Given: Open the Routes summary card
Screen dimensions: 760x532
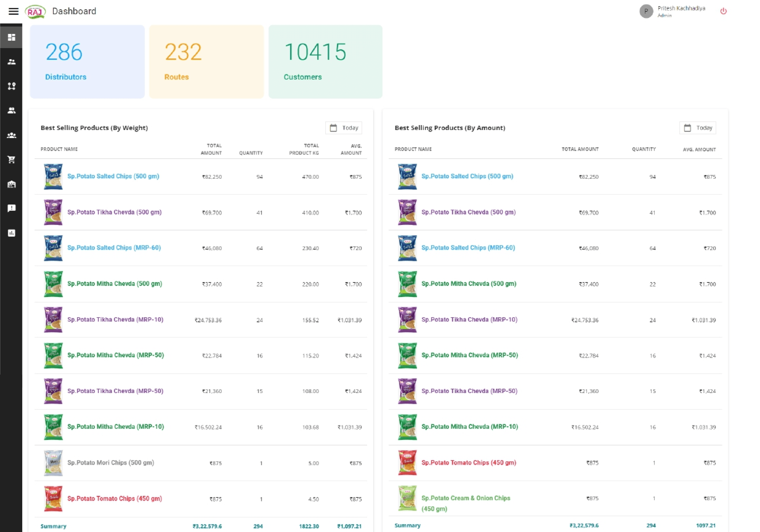Looking at the screenshot, I should (207, 62).
